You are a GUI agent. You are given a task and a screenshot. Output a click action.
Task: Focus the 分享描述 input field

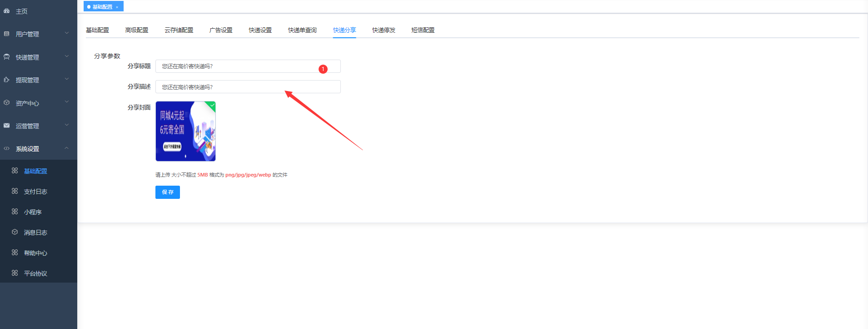(248, 87)
